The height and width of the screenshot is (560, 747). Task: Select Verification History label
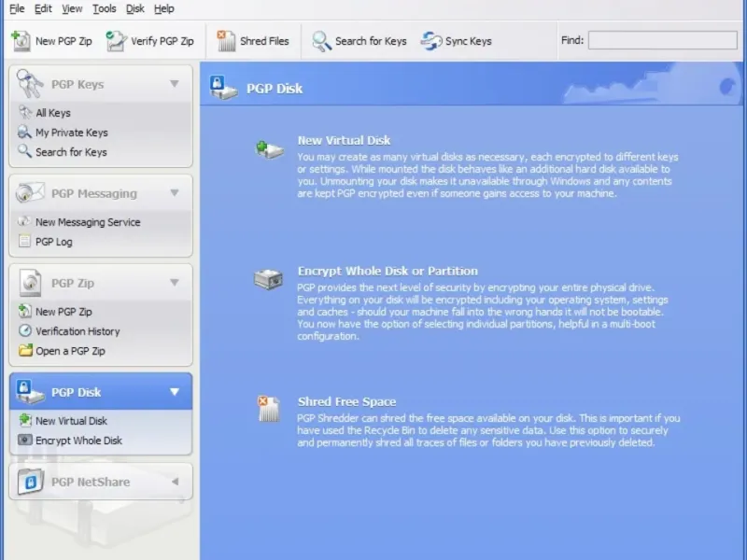click(78, 331)
